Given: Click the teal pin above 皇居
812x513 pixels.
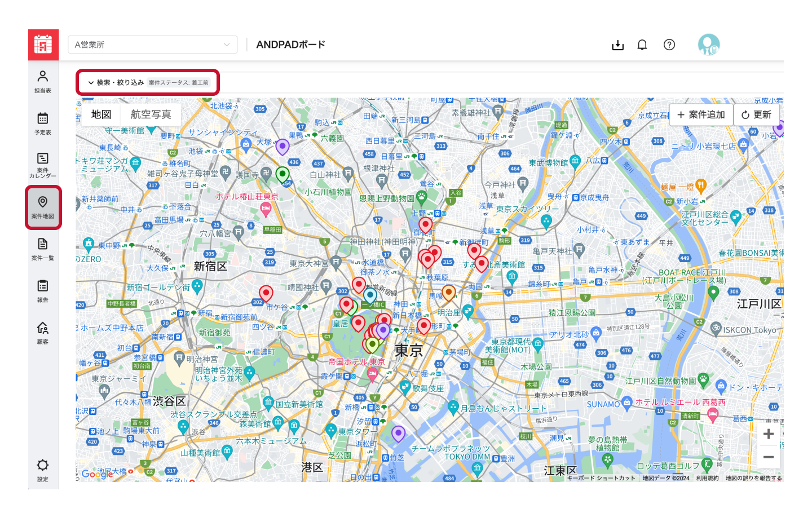Looking at the screenshot, I should click(x=370, y=296).
